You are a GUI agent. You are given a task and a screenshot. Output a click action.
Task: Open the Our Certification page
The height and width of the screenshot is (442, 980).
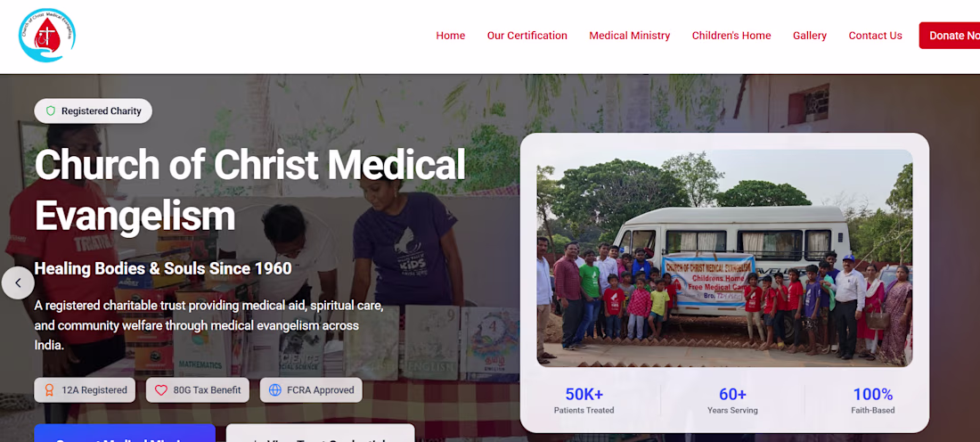click(527, 36)
